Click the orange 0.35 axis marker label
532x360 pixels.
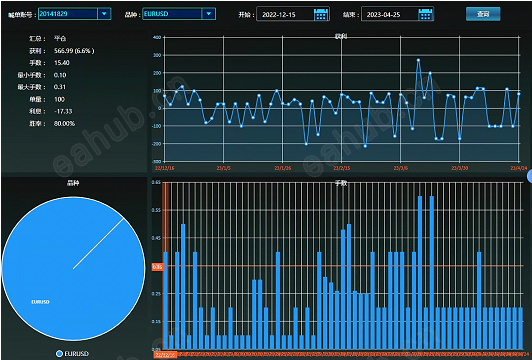point(157,267)
